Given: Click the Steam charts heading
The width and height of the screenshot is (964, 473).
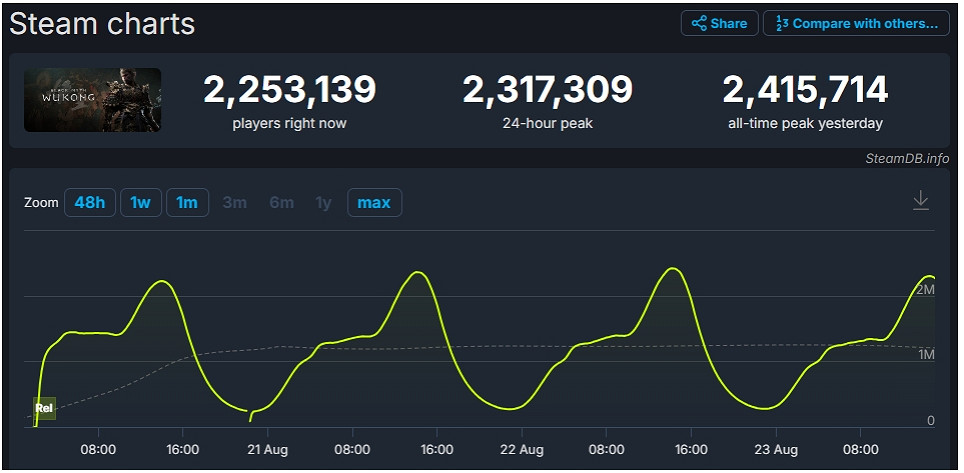Looking at the screenshot, I should click(102, 23).
